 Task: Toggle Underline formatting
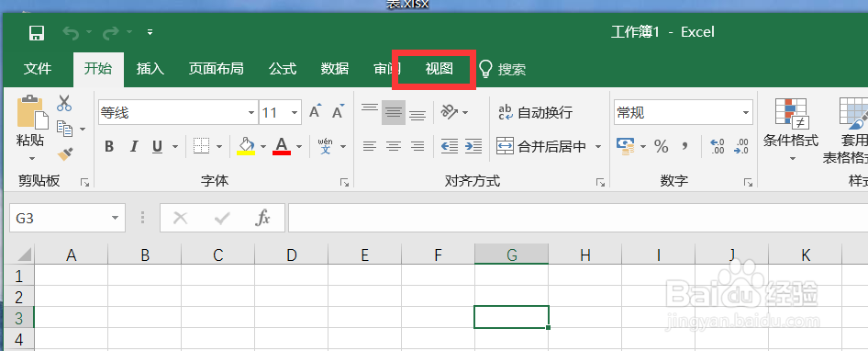(157, 146)
